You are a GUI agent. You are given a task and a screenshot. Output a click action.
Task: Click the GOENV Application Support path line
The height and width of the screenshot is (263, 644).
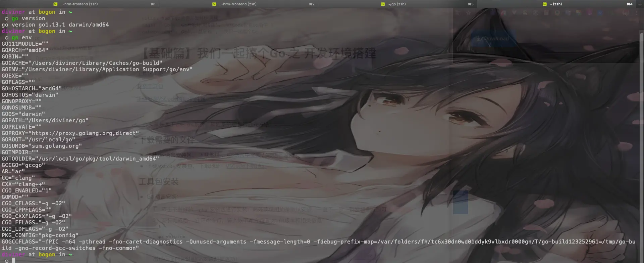pos(97,70)
